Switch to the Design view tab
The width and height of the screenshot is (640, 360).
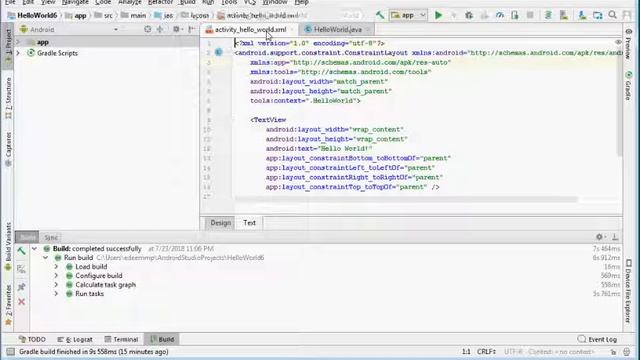pos(220,223)
